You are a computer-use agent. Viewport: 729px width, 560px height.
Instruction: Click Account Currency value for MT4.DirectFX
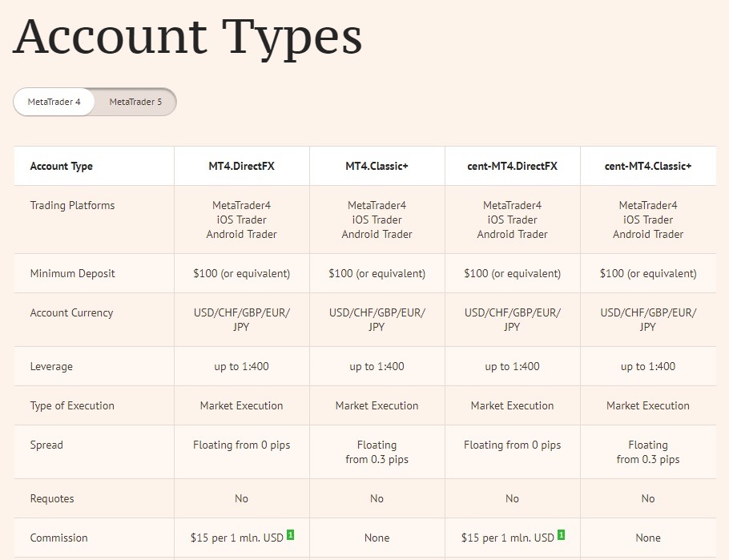(242, 320)
